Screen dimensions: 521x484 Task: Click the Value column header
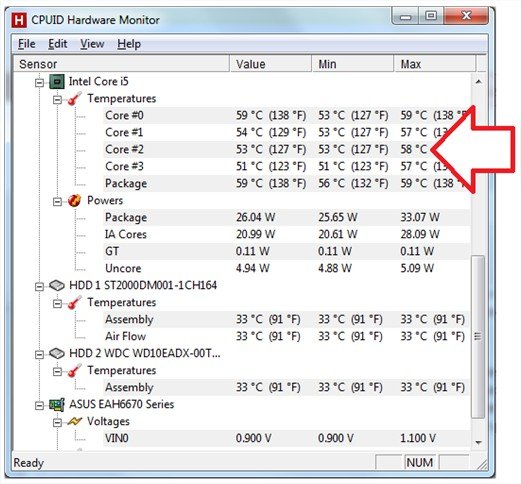coord(271,64)
